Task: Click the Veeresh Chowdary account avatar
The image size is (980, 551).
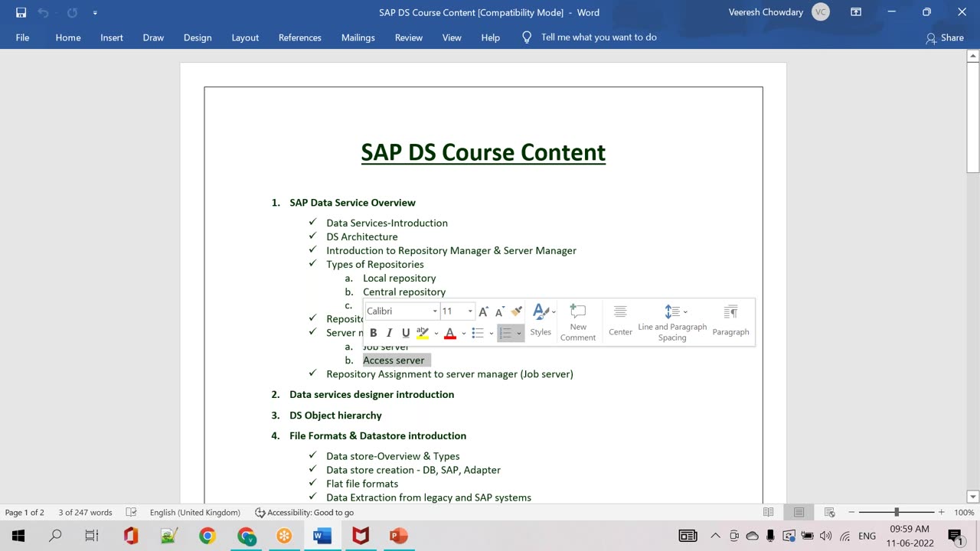Action: coord(821,12)
